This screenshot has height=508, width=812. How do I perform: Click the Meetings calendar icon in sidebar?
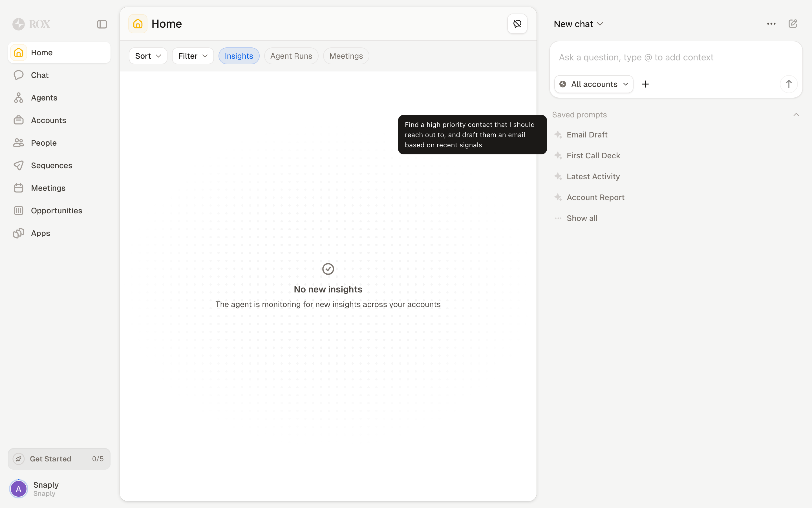coord(19,188)
